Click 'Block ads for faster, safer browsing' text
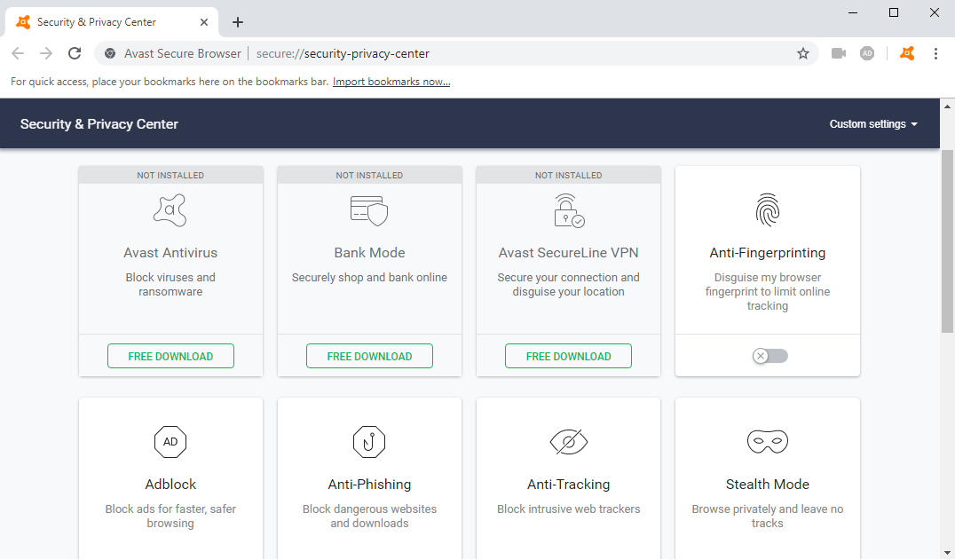955x560 pixels. pos(170,517)
